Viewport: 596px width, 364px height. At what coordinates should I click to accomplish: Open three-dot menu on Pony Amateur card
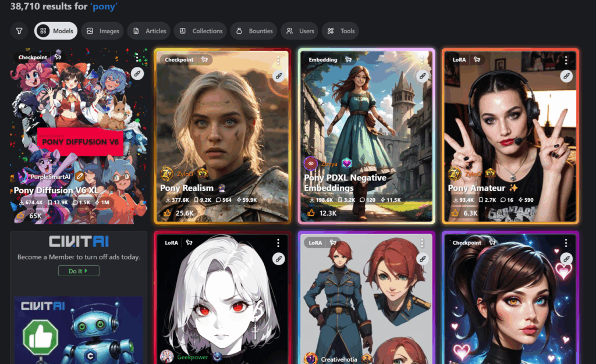coord(566,60)
